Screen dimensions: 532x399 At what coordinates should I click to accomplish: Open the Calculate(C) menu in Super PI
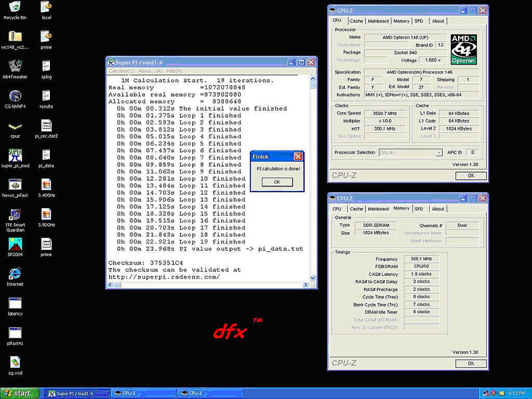[x=121, y=71]
